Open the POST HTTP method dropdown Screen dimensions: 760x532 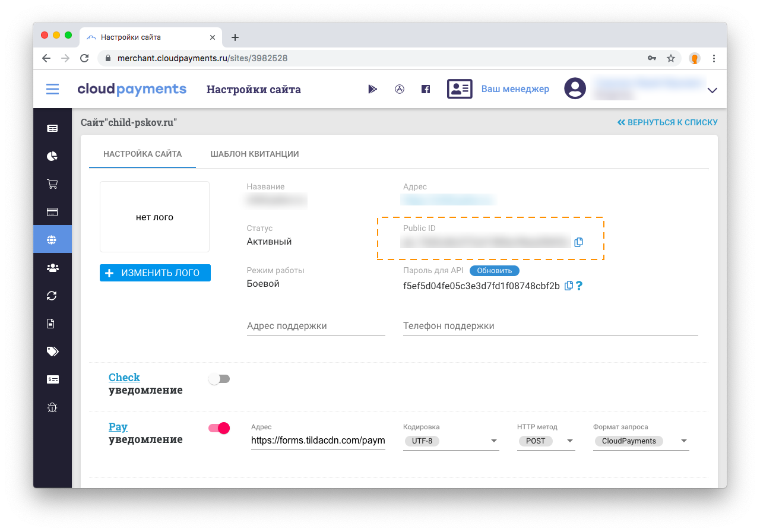pos(546,441)
